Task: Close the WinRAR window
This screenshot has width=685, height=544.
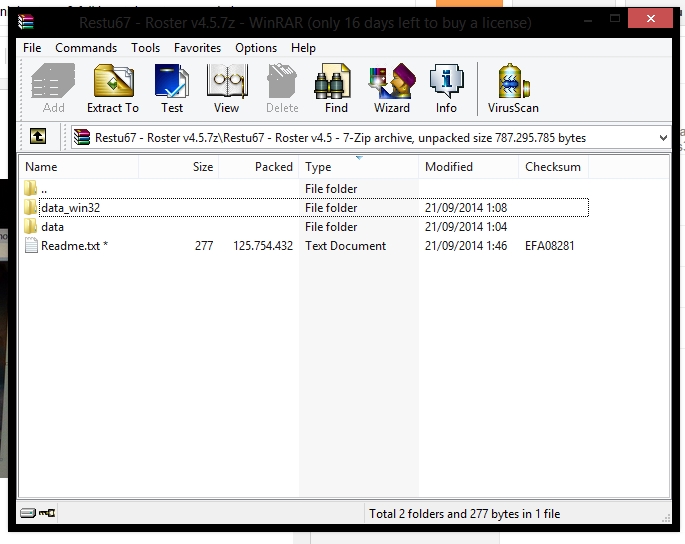Action: pyautogui.click(x=650, y=18)
